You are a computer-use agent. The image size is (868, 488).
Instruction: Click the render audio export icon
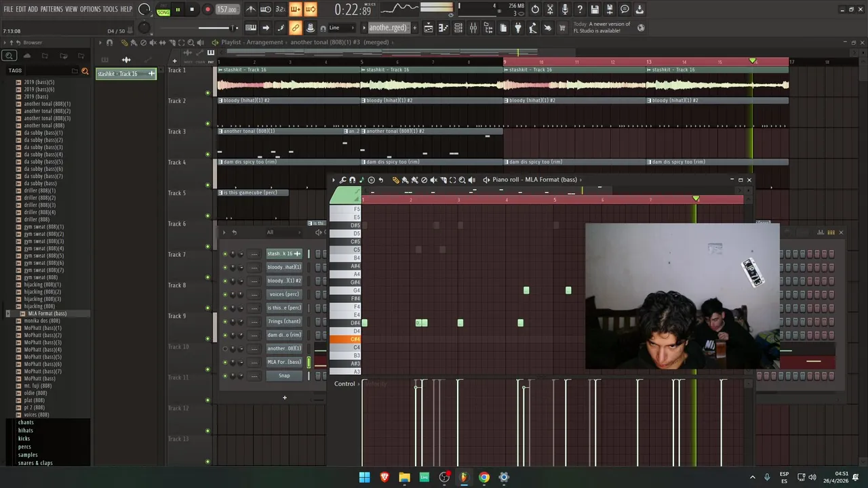click(610, 9)
